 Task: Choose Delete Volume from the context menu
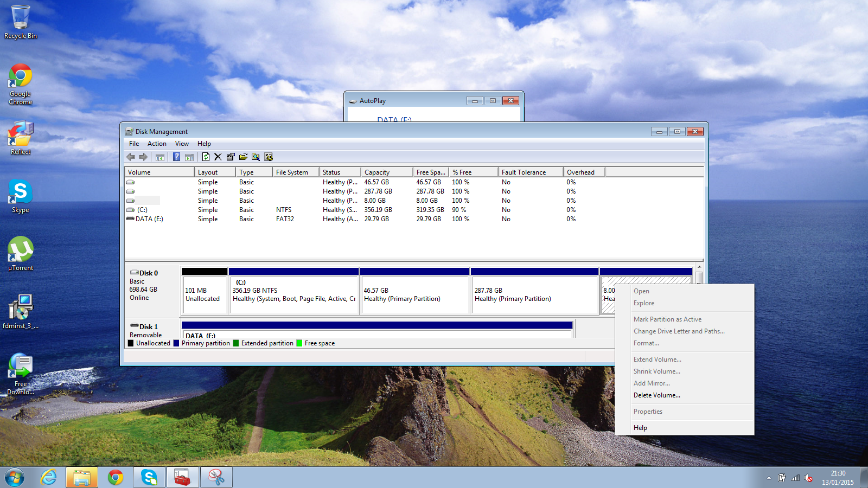click(x=656, y=395)
